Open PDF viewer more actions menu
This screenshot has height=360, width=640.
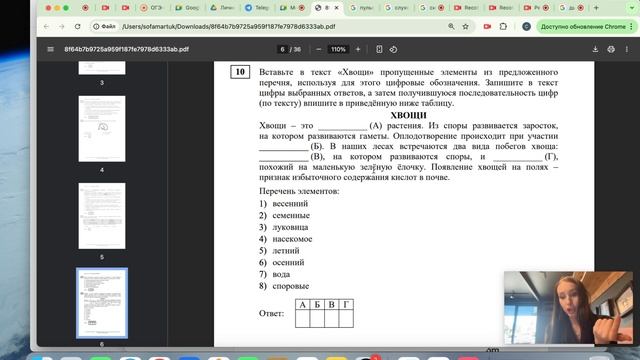pyautogui.click(x=627, y=49)
